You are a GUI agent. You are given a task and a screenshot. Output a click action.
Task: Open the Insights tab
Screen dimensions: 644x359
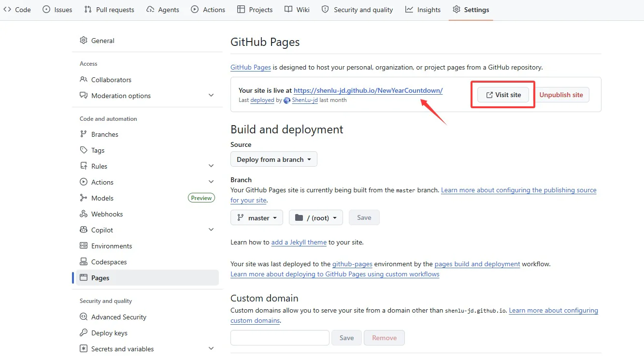tap(423, 10)
